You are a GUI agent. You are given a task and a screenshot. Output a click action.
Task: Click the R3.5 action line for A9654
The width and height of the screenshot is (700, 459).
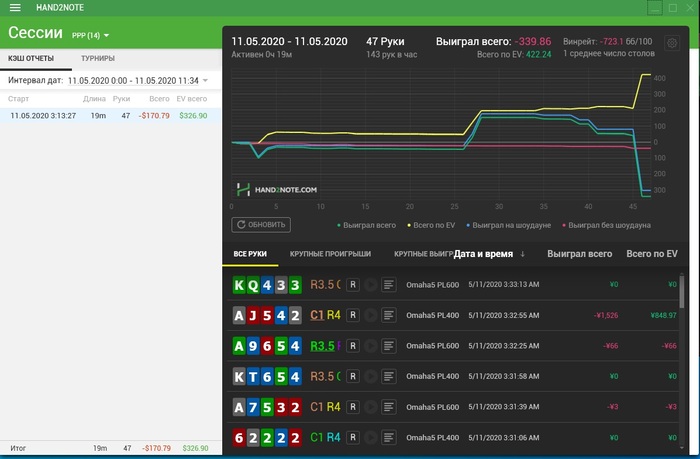click(325, 346)
